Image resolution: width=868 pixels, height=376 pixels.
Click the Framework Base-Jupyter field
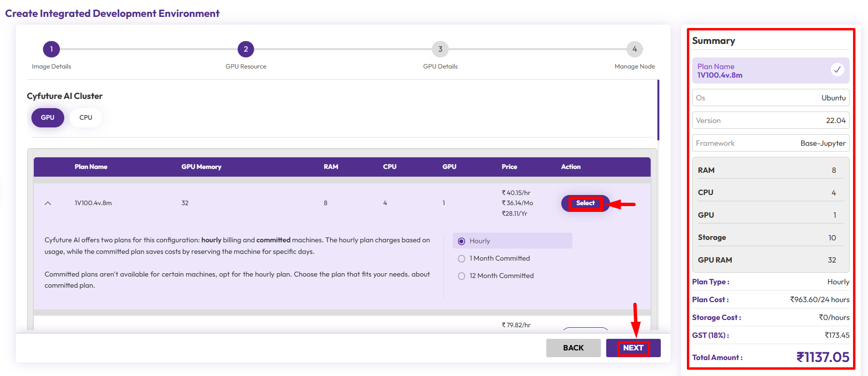(x=770, y=143)
